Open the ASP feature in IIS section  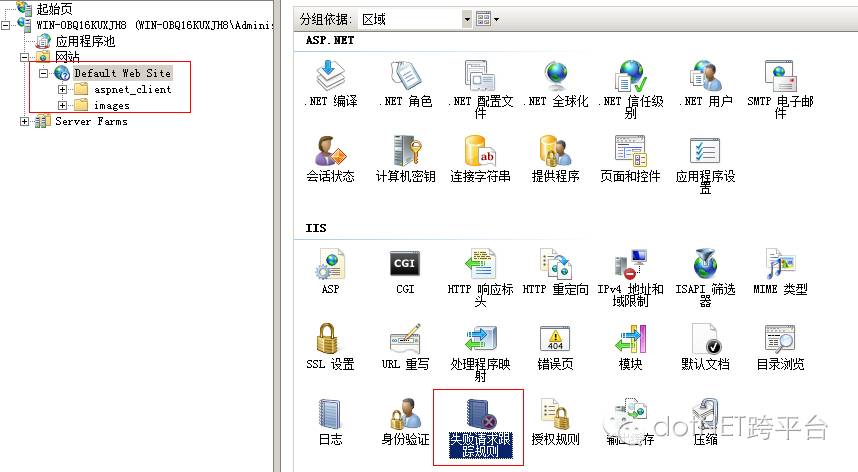click(331, 272)
